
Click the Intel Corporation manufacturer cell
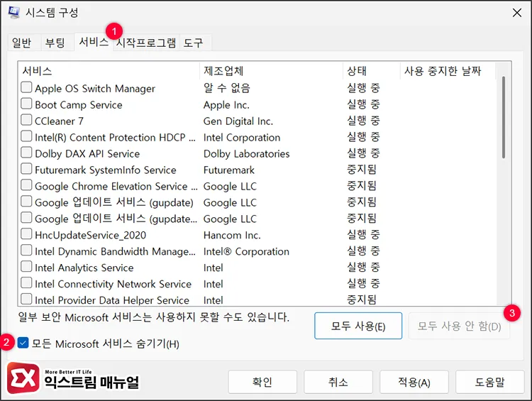(242, 138)
